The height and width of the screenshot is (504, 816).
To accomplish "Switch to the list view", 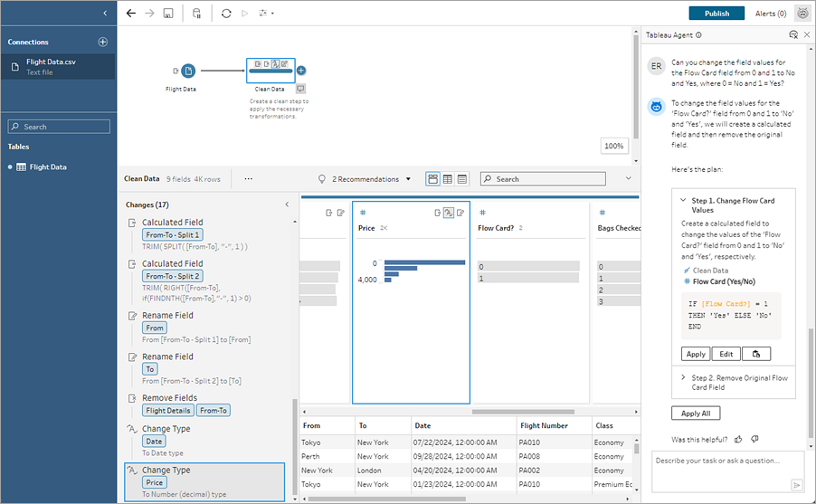I will [x=462, y=179].
